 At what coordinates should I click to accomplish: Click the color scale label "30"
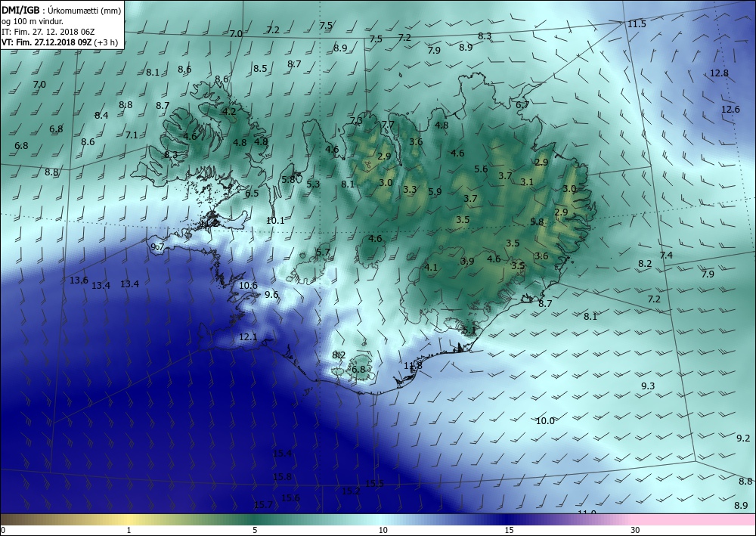[635, 530]
